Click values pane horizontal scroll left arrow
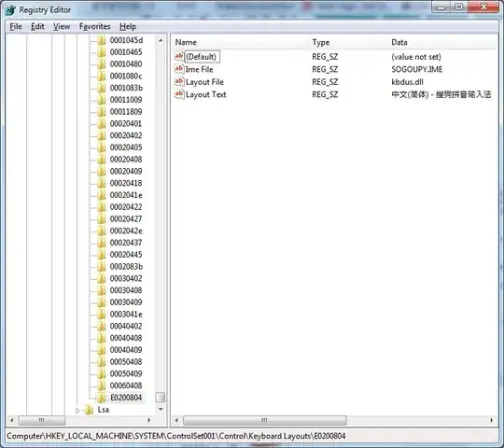Viewport: 504px width, 448px height. tap(176, 420)
